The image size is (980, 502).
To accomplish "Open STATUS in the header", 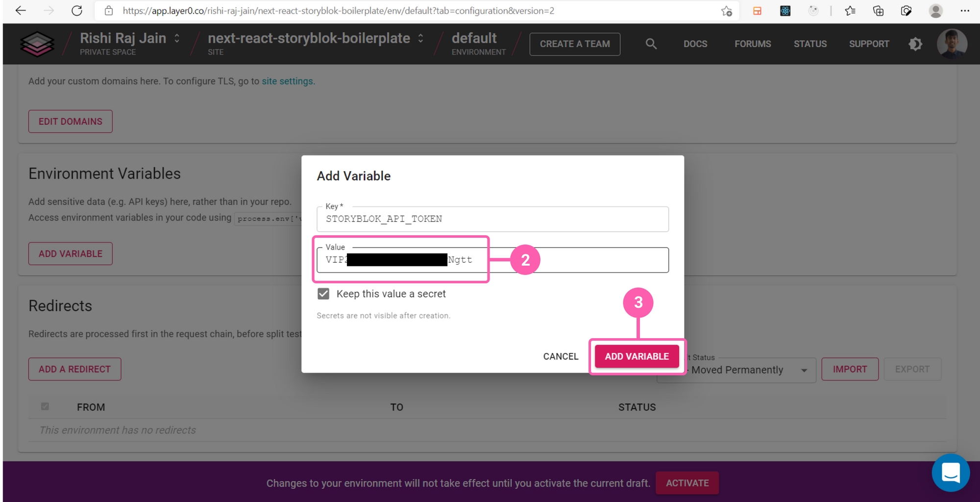I will coord(810,44).
